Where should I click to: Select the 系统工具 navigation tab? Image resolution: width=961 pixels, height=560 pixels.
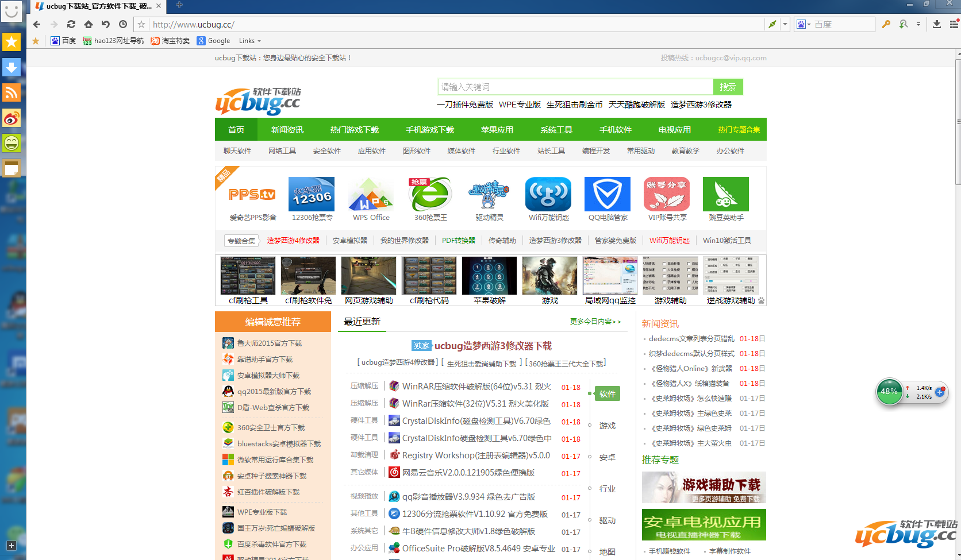click(x=556, y=130)
